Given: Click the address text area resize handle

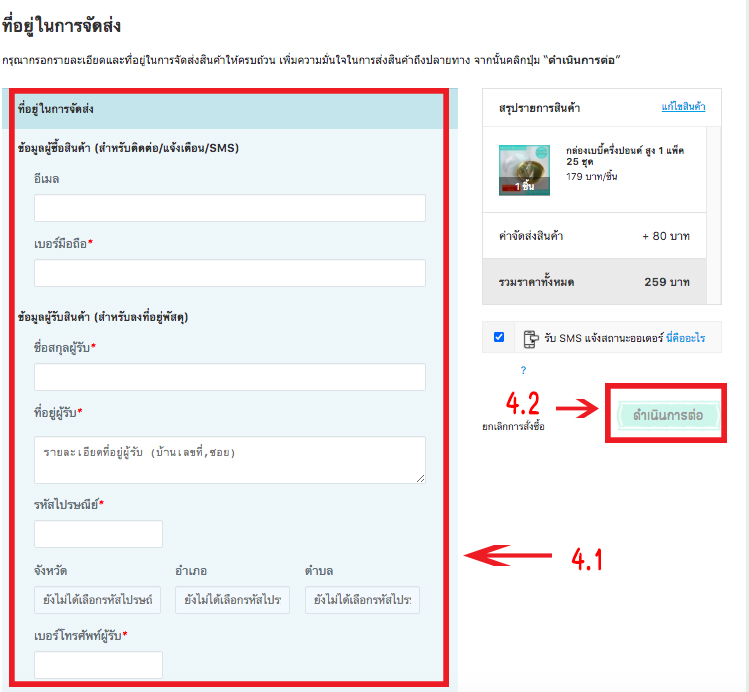Looking at the screenshot, I should click(x=420, y=479).
